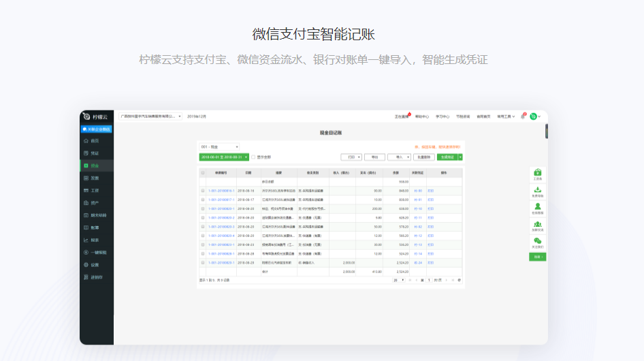The image size is (644, 361).
Task: Click the blue 关联企业微信 button
Action: pyautogui.click(x=97, y=129)
